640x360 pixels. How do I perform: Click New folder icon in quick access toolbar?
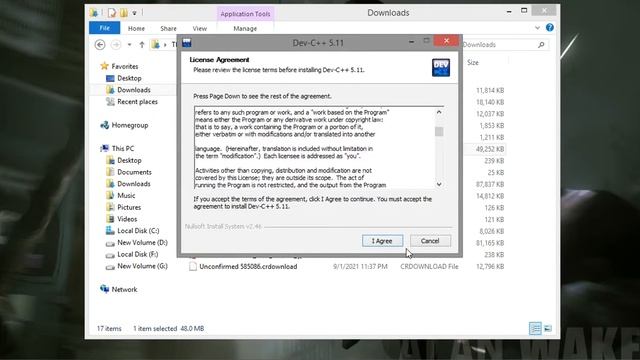pyautogui.click(x=124, y=13)
